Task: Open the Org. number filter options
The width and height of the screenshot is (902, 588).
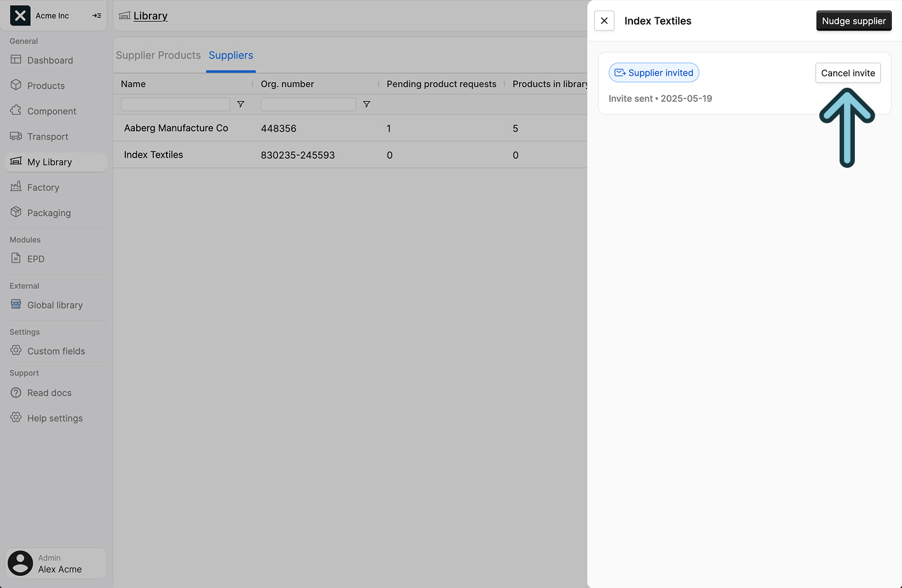Action: click(366, 104)
